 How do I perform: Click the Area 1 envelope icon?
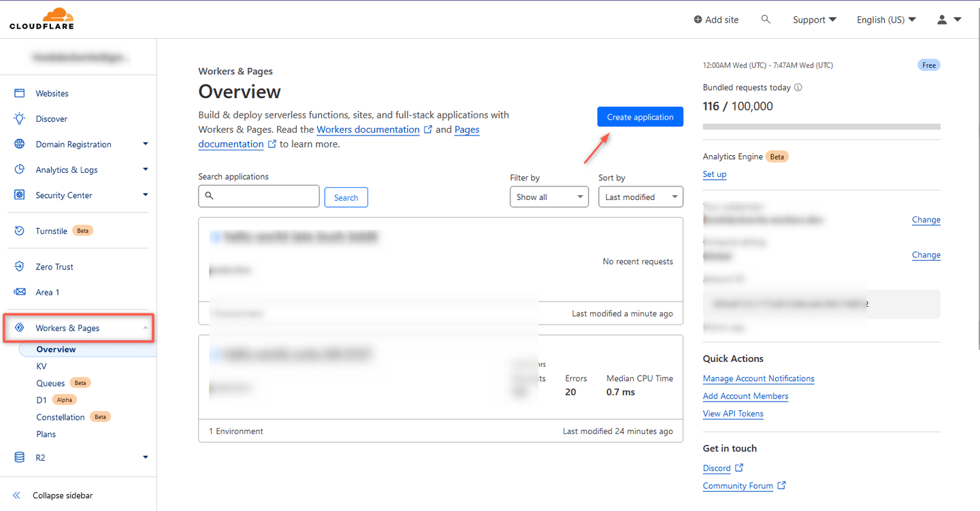[19, 292]
